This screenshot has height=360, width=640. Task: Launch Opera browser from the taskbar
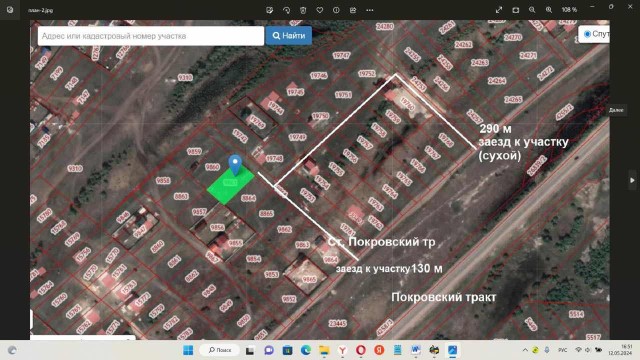360,350
